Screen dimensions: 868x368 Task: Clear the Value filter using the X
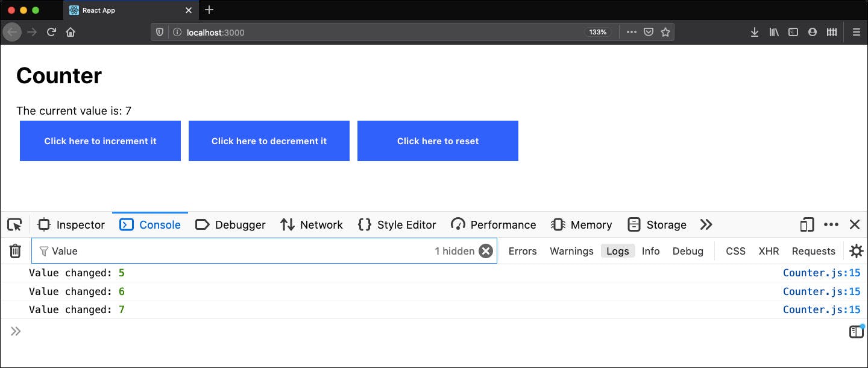click(486, 251)
